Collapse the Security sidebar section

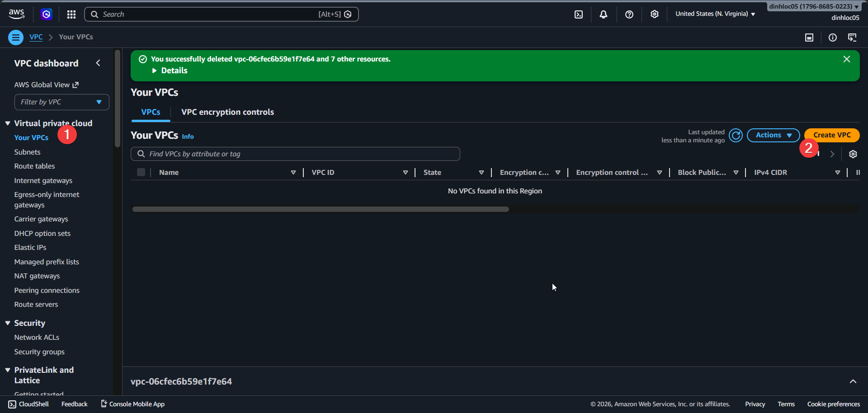(x=7, y=323)
